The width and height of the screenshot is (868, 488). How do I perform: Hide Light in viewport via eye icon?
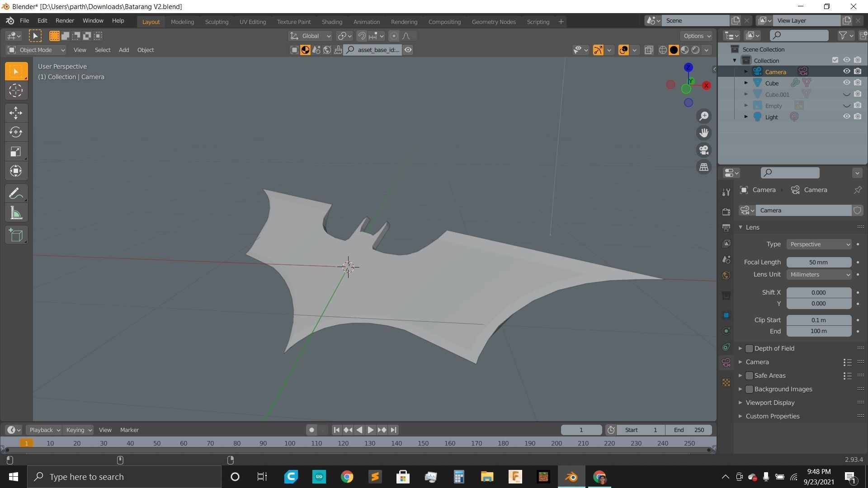click(847, 117)
